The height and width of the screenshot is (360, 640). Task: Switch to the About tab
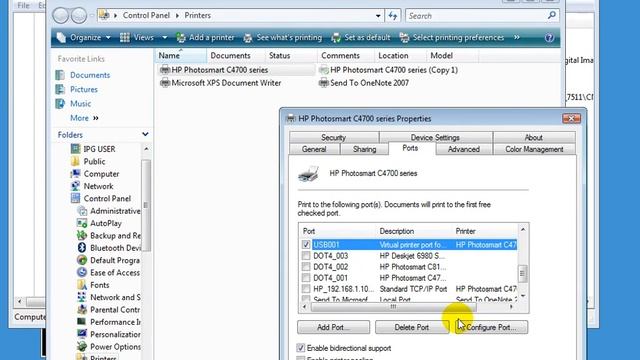point(534,137)
